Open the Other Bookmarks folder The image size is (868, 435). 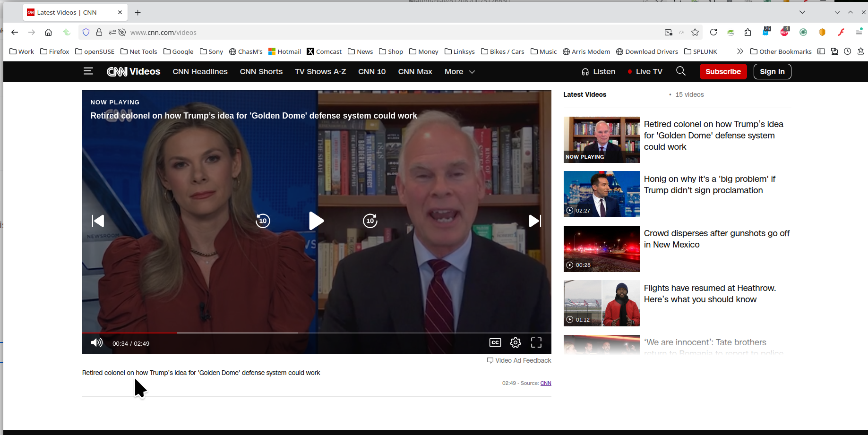[781, 51]
